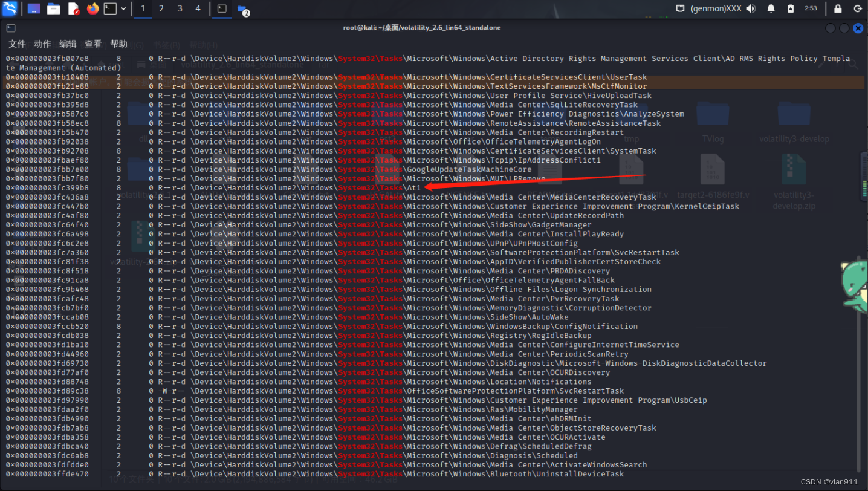Click the SideShow\GadgetManager line
Image resolution: width=868 pixels, height=491 pixels.
(299, 225)
